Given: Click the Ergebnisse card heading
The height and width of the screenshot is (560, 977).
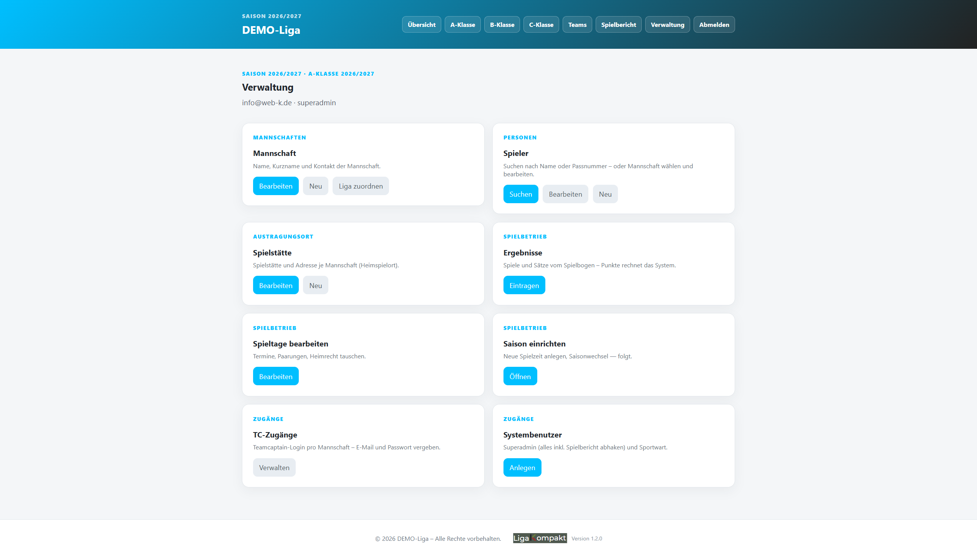Looking at the screenshot, I should click(523, 253).
